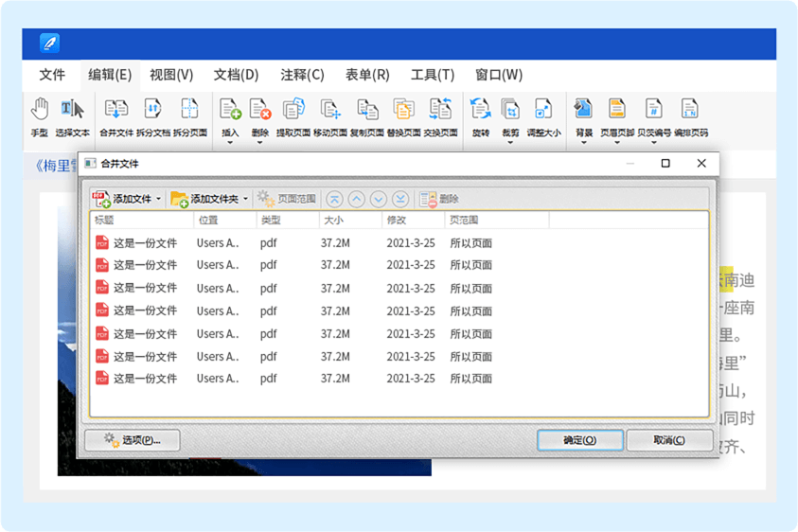
Task: Open the 文档(D) menu
Action: pyautogui.click(x=236, y=75)
